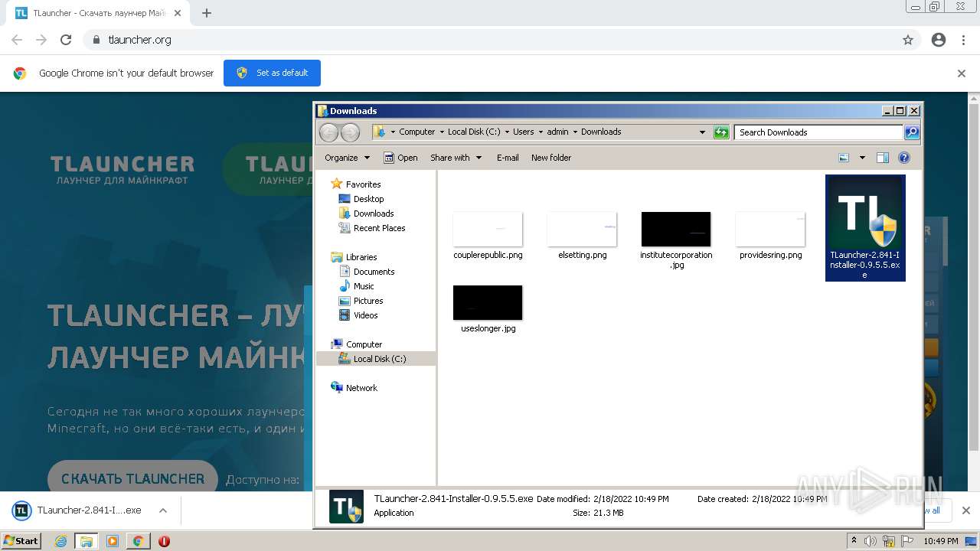This screenshot has width=980, height=551.
Task: Expand the address bar history dropdown
Action: 702,132
